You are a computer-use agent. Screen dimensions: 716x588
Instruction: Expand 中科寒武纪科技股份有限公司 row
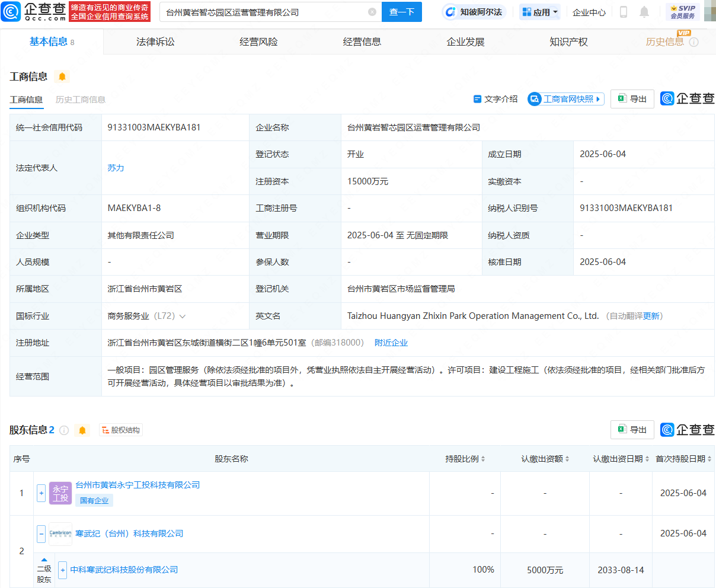click(x=63, y=570)
